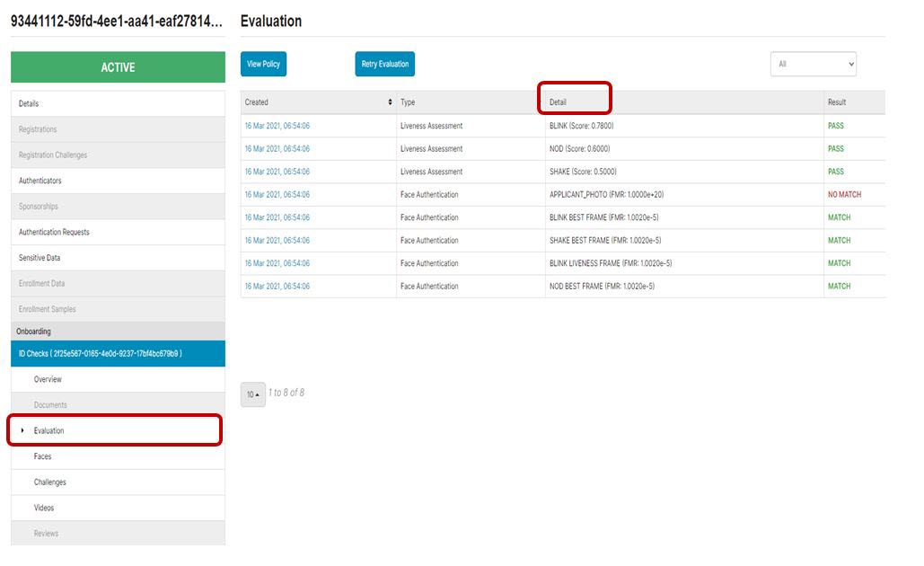Open the page size 10 dropdown
This screenshot has height=566, width=924.
(x=252, y=394)
